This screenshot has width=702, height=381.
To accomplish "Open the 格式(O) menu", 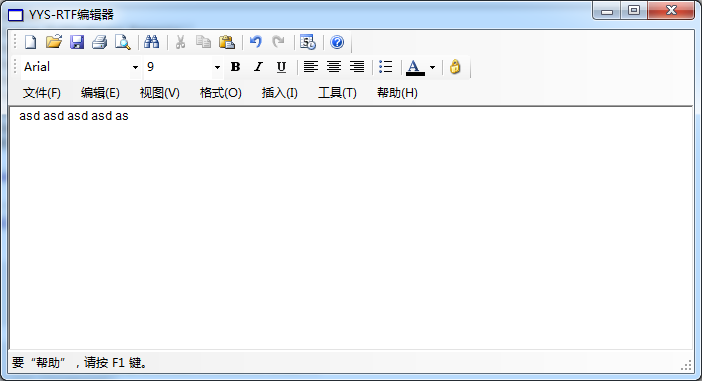I will coord(221,93).
